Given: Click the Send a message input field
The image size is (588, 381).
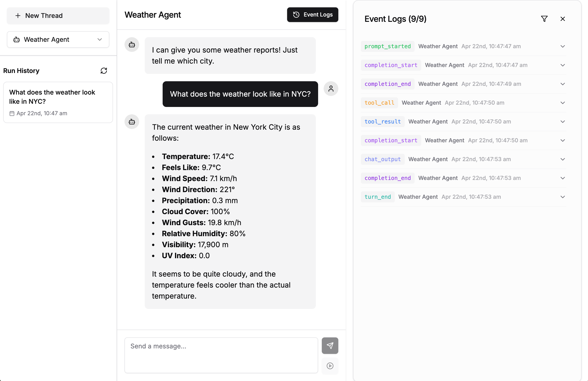Looking at the screenshot, I should coord(221,355).
